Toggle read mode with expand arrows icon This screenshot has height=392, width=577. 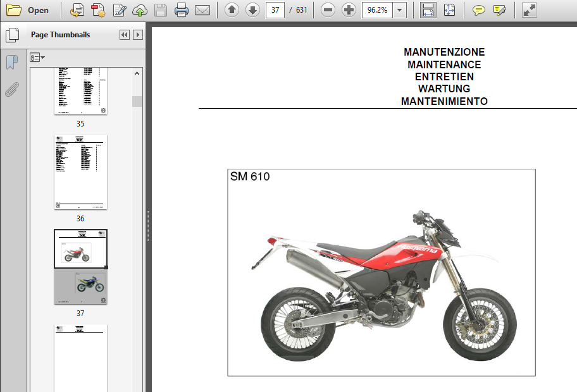pos(529,10)
